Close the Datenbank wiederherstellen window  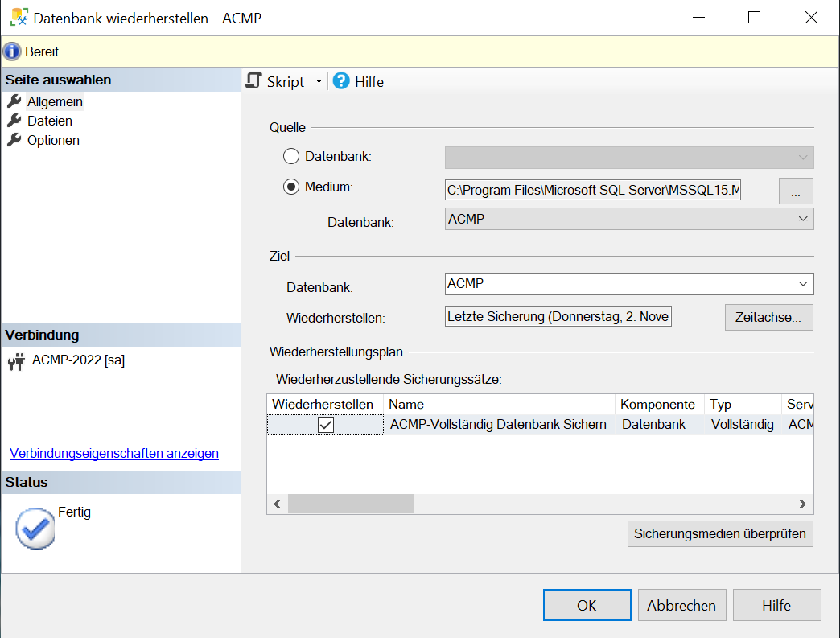point(811,17)
